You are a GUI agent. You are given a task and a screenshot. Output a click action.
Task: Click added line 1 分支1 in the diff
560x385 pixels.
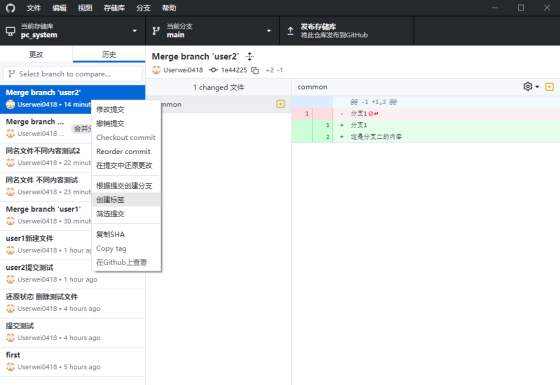pos(426,125)
